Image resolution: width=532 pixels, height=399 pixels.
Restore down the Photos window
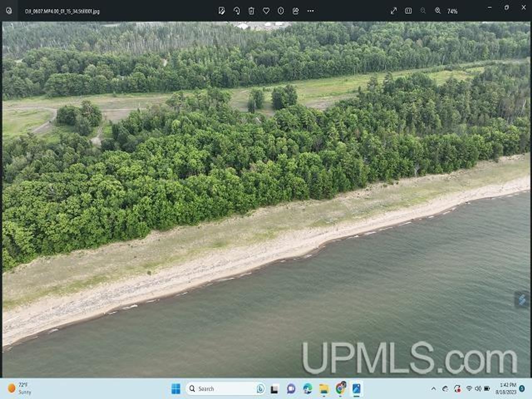[507, 7]
